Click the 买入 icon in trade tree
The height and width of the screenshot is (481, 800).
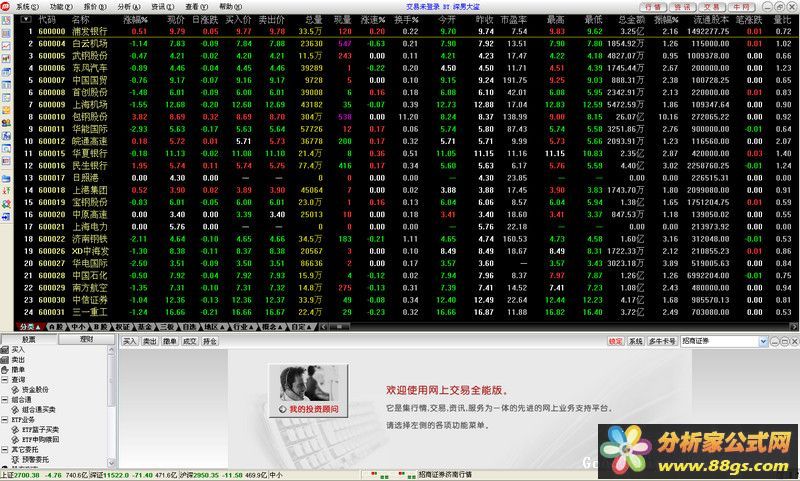(x=5, y=349)
